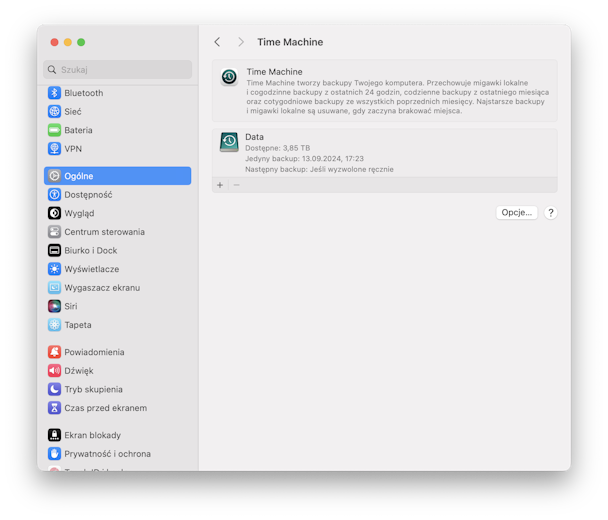608x520 pixels.
Task: Open Wygląd settings
Action: (117, 213)
